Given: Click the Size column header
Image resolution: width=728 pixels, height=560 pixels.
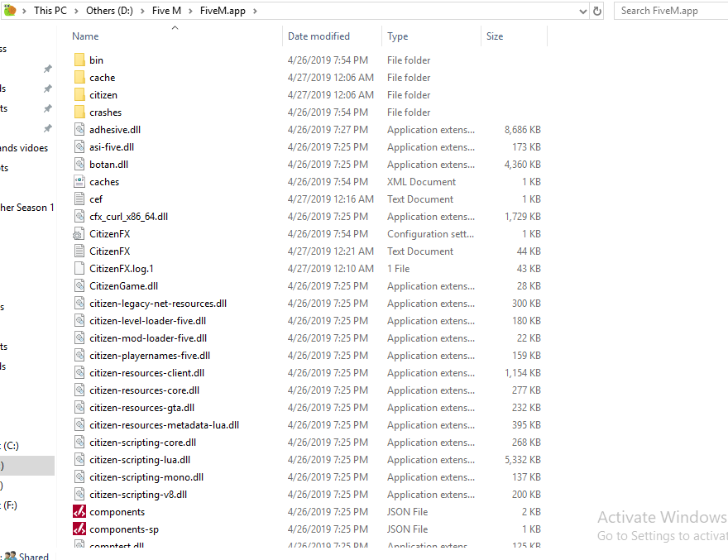Looking at the screenshot, I should click(495, 36).
